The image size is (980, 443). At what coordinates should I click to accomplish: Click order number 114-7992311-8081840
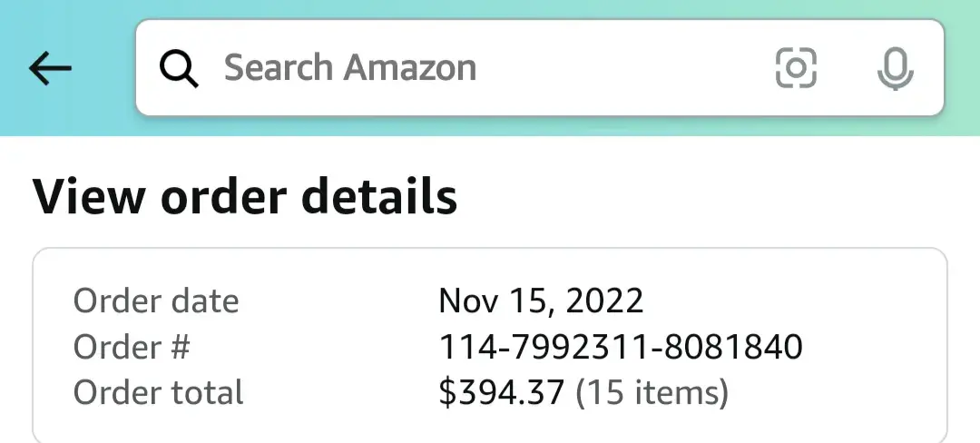(x=621, y=347)
